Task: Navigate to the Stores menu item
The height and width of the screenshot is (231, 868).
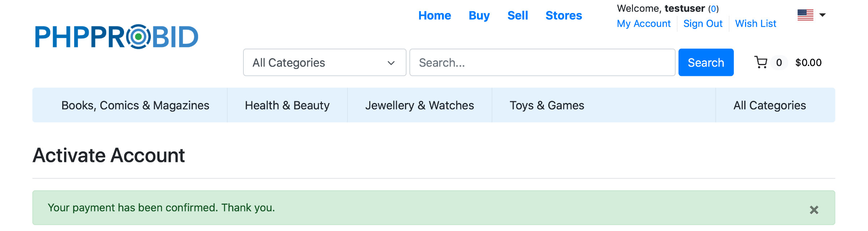Action: pyautogui.click(x=563, y=16)
